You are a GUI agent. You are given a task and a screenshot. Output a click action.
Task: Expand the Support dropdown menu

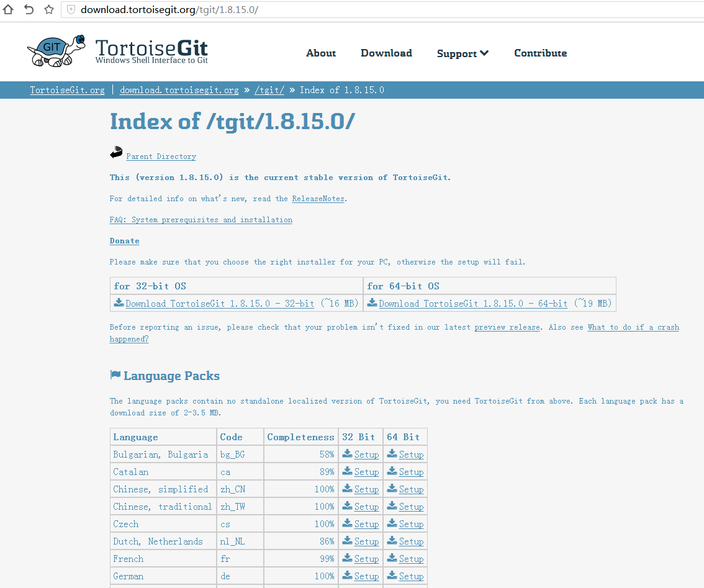pos(463,53)
